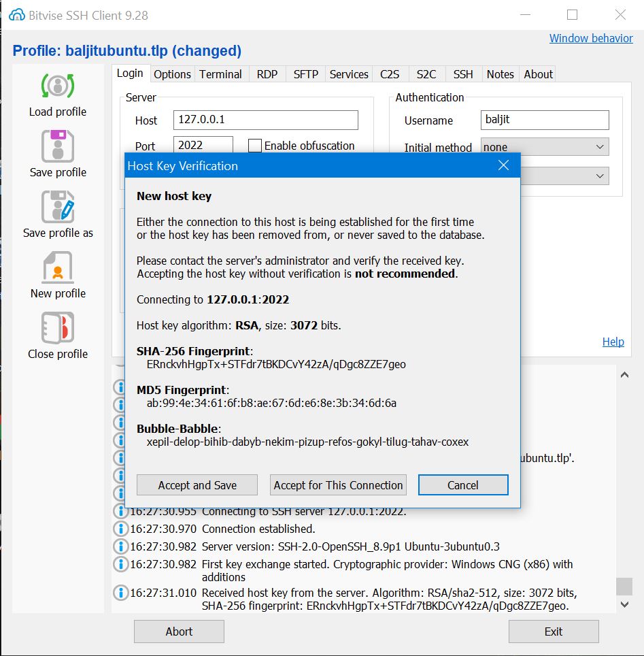Click Accept for This Connection button
Image resolution: width=644 pixels, height=656 pixels.
tap(338, 485)
